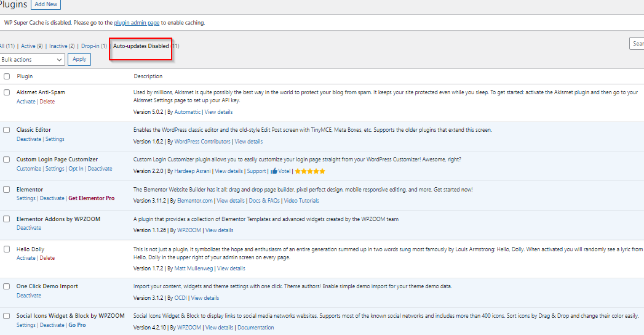Open Social Icons Widget Settings
The image size is (644, 335).
[26, 325]
